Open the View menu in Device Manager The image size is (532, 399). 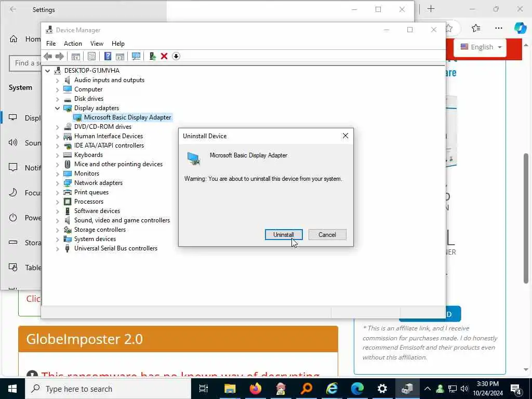click(97, 44)
